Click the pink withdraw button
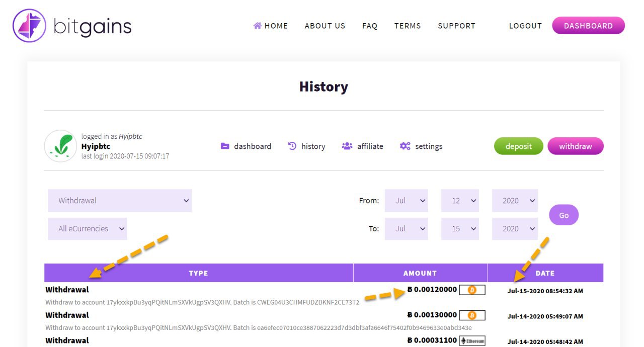 [x=576, y=146]
